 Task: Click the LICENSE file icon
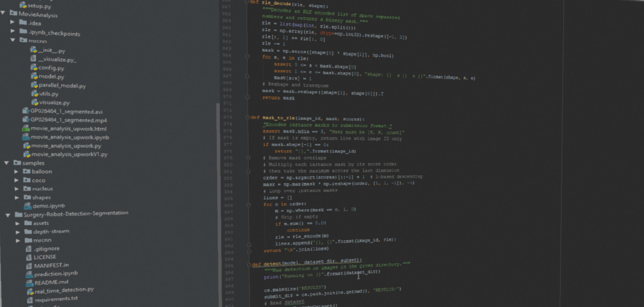(29, 257)
